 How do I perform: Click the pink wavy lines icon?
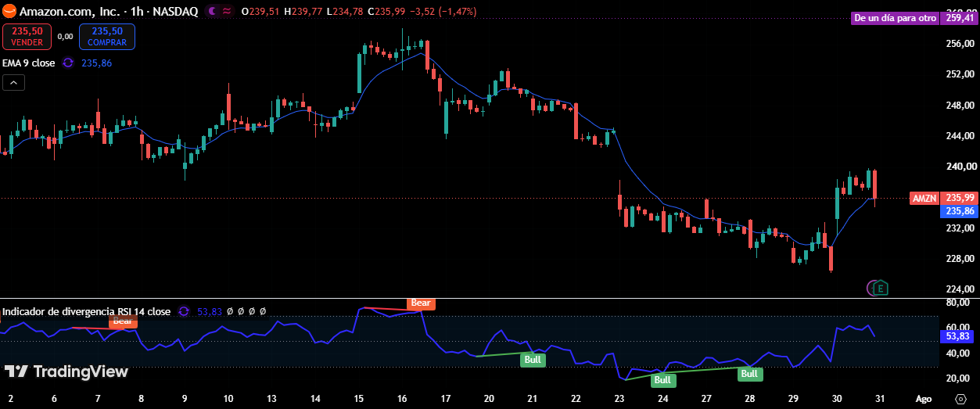[227, 12]
